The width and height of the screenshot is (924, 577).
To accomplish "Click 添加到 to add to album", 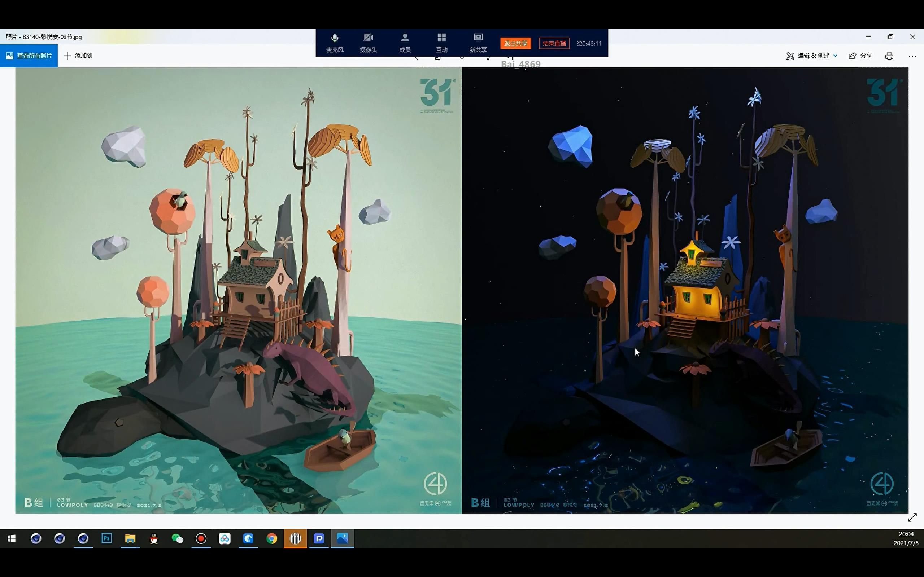I will [78, 56].
